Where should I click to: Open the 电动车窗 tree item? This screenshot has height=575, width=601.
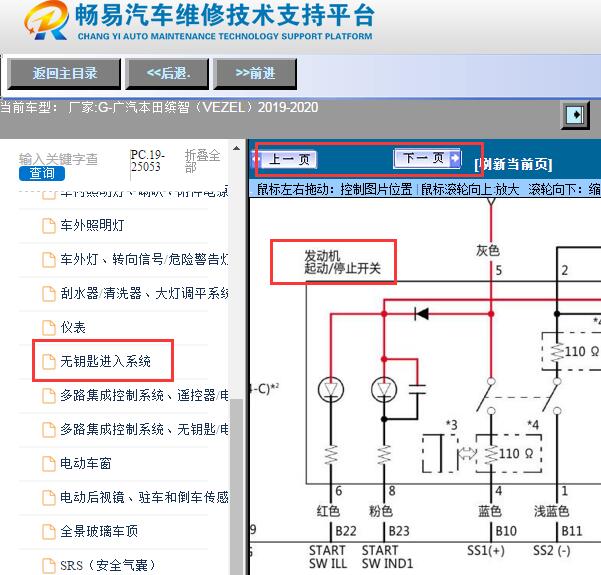[85, 463]
